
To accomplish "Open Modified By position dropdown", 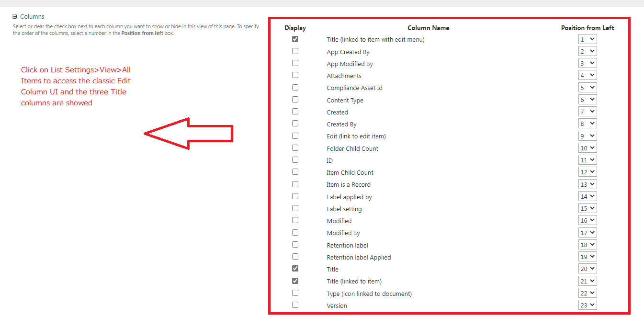I will coord(588,233).
